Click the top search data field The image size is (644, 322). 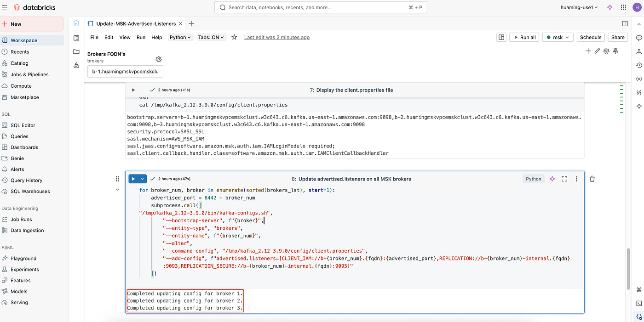pos(321,7)
